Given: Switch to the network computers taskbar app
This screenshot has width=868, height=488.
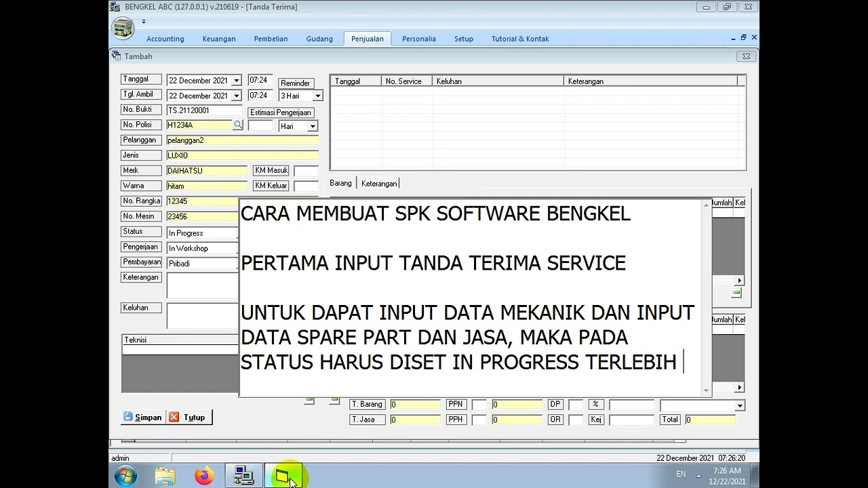Looking at the screenshot, I should [x=243, y=476].
